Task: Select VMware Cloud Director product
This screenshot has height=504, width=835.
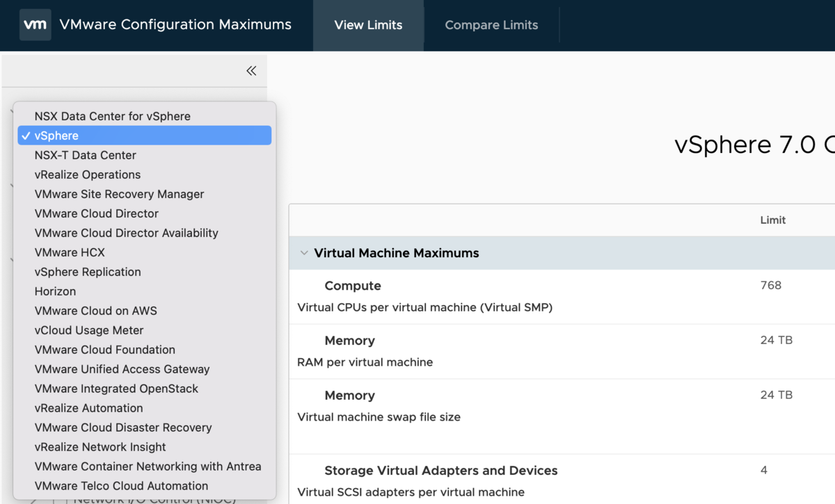Action: (145, 213)
